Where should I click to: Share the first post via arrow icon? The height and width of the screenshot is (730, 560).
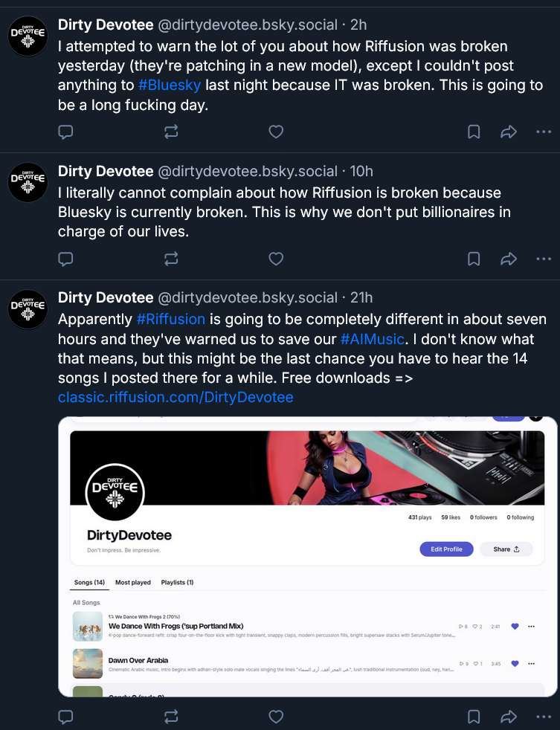pyautogui.click(x=509, y=132)
